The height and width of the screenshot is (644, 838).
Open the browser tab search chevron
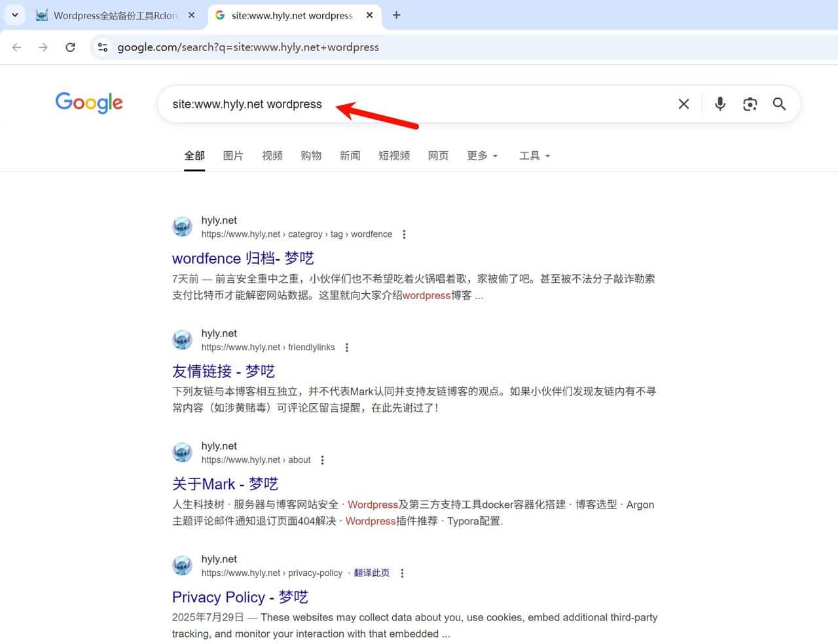14,15
